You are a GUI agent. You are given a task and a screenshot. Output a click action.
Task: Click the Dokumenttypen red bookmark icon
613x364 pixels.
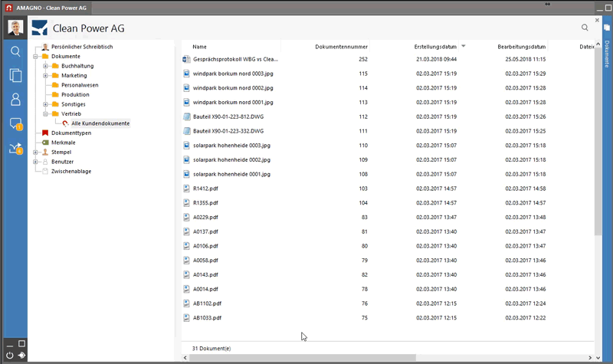click(45, 133)
